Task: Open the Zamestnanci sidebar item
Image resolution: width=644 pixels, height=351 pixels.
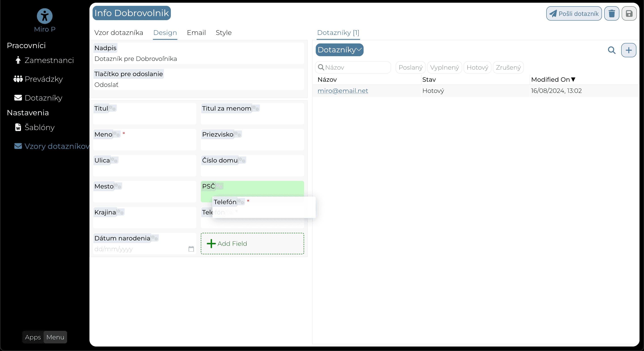Action: coord(44,60)
